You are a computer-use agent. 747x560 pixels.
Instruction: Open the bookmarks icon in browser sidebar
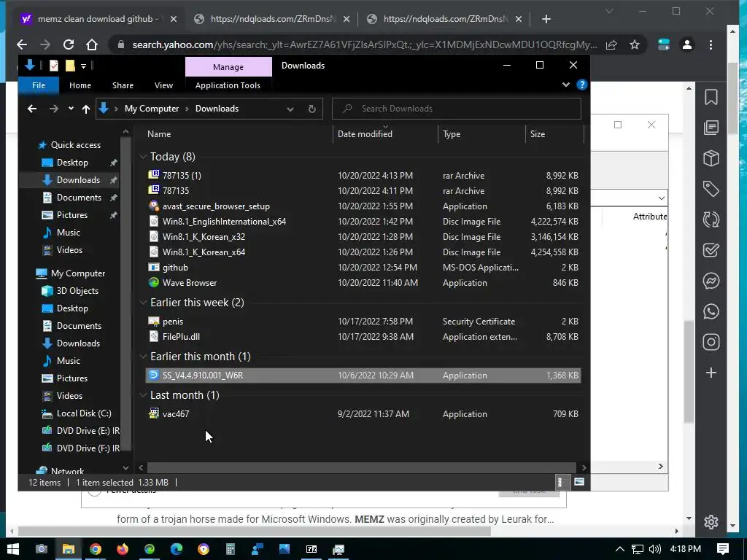click(711, 97)
